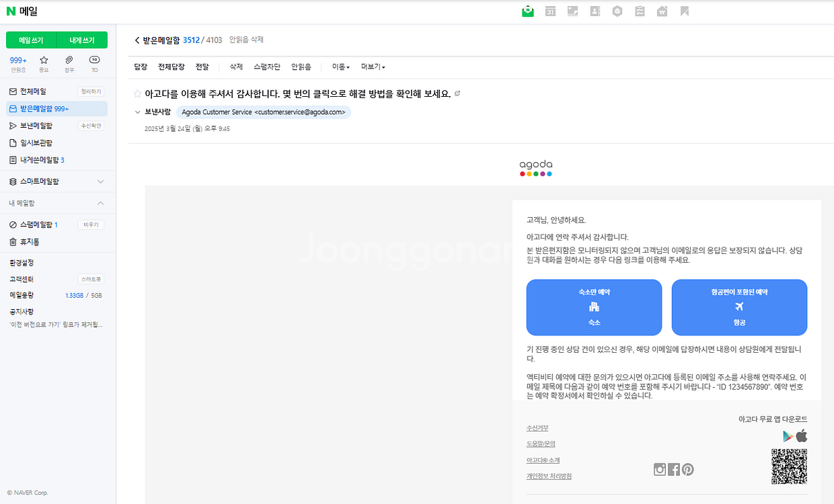Image resolution: width=834 pixels, height=504 pixels.
Task: Open Agoda's Pinterest icon
Action: pos(688,470)
